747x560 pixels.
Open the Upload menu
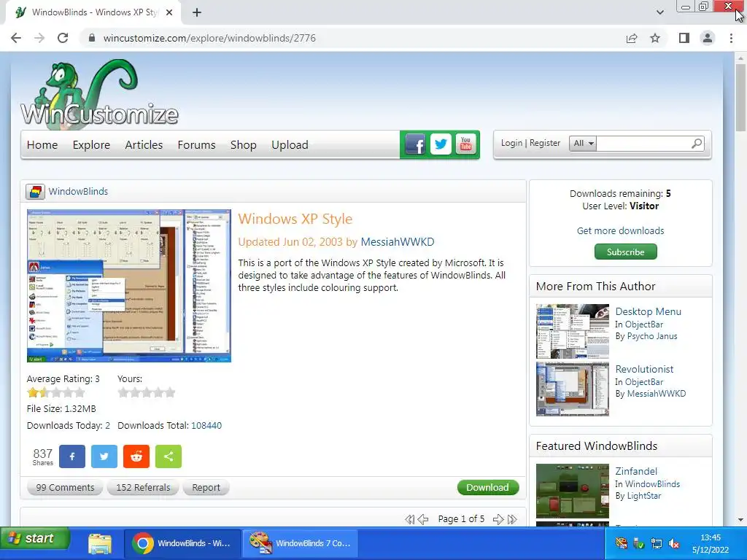[x=290, y=145]
